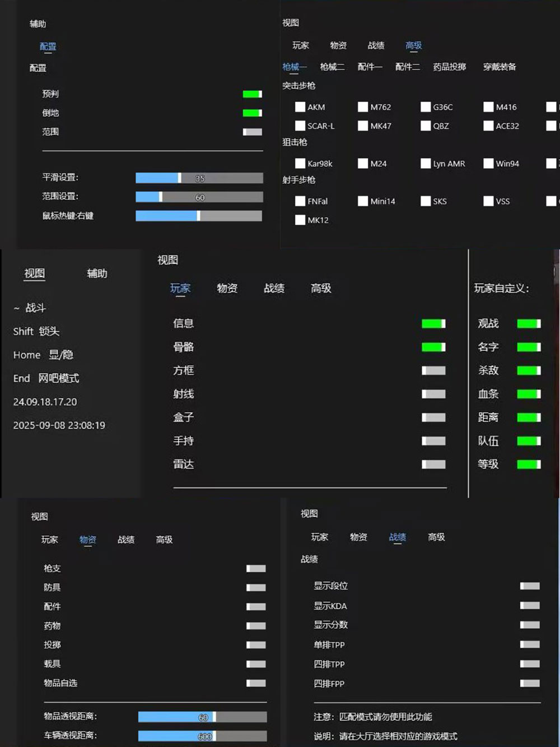The width and height of the screenshot is (560, 747).
Task: Turn on the 显示KDA toggle
Action: click(530, 606)
